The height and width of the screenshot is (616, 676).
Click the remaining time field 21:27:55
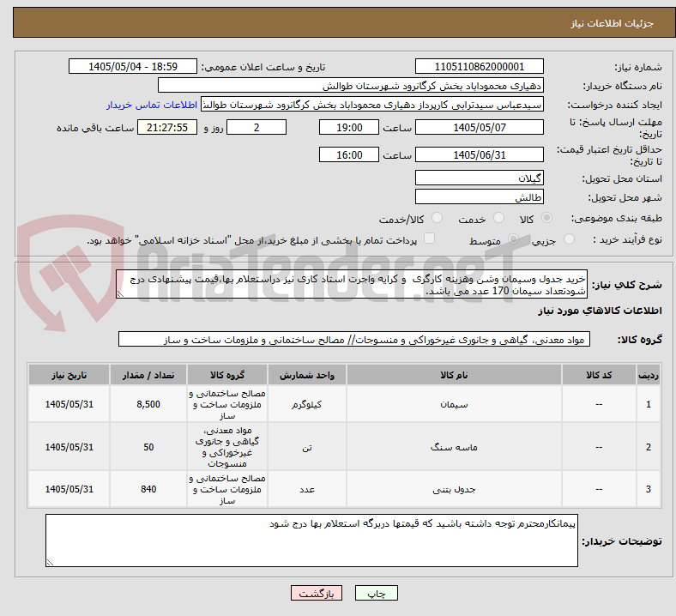(167, 127)
